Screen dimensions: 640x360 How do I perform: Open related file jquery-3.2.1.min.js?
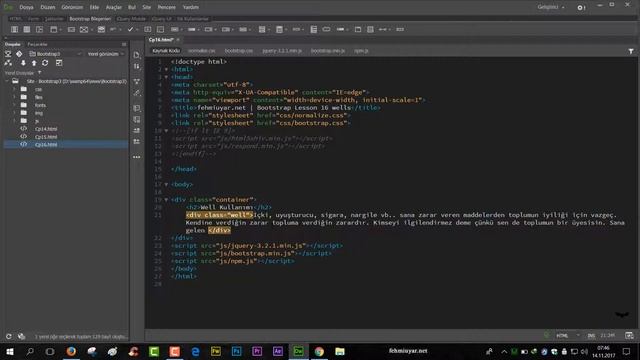click(282, 51)
